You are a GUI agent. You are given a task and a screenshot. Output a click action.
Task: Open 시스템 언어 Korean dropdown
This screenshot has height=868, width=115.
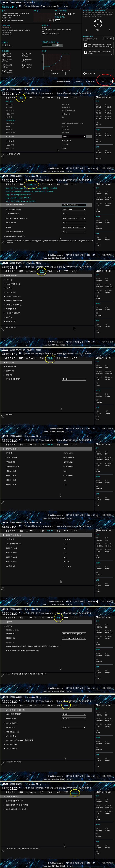click(74, 137)
